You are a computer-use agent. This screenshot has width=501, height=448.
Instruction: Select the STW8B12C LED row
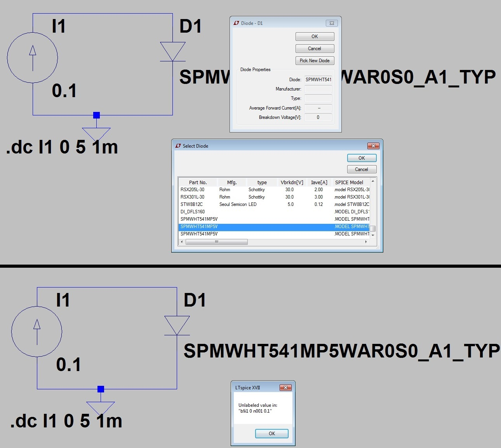click(x=274, y=204)
